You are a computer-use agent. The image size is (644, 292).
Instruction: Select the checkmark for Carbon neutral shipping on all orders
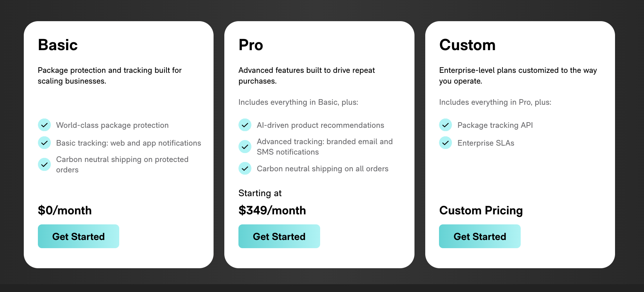click(x=245, y=168)
